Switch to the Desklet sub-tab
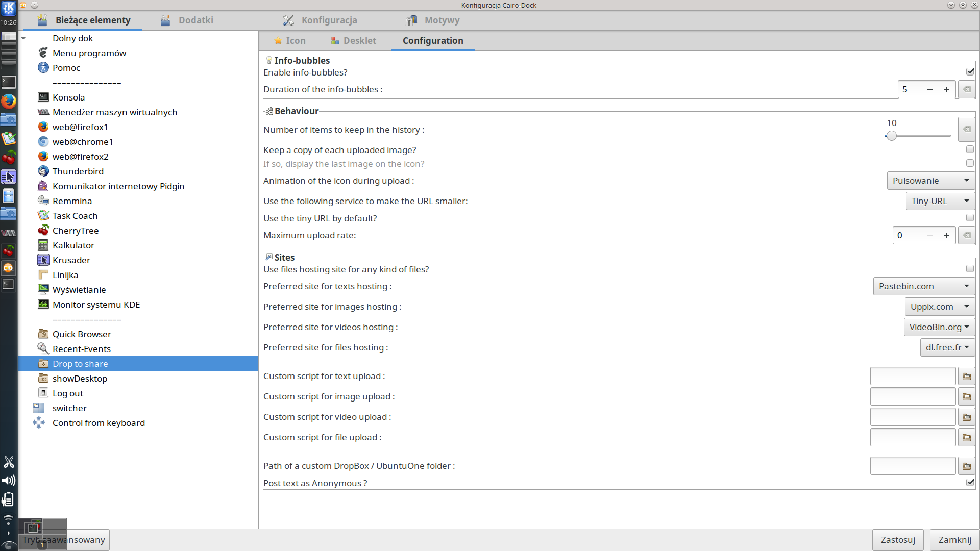The image size is (980, 551). [353, 41]
